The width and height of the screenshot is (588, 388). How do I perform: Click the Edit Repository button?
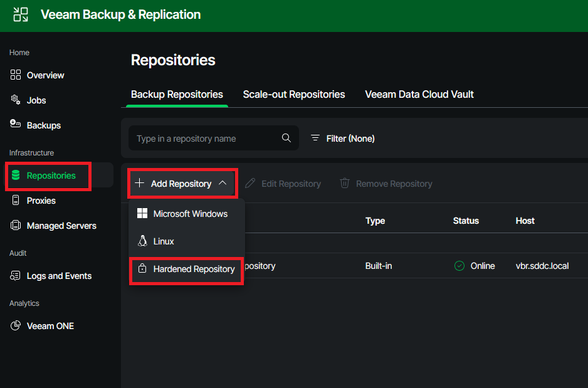click(283, 184)
